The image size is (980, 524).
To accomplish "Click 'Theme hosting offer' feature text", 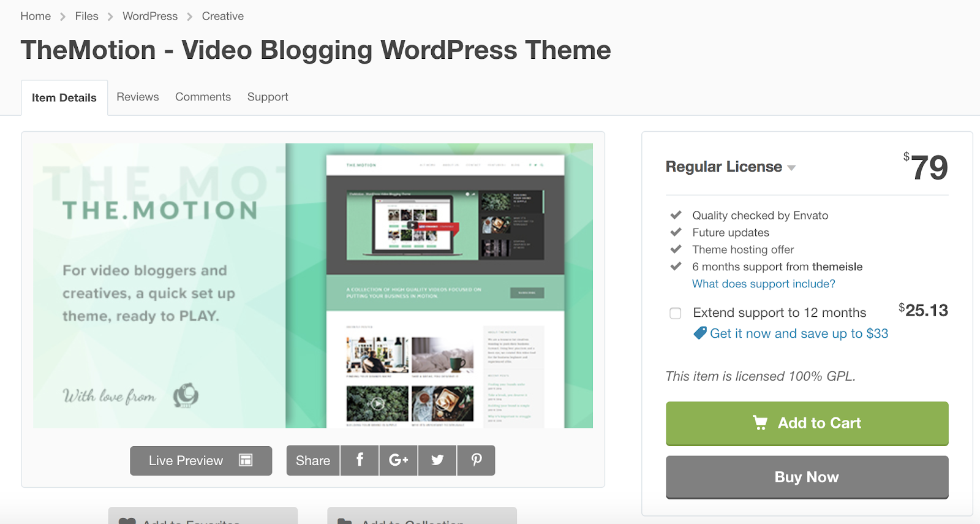I will click(743, 249).
